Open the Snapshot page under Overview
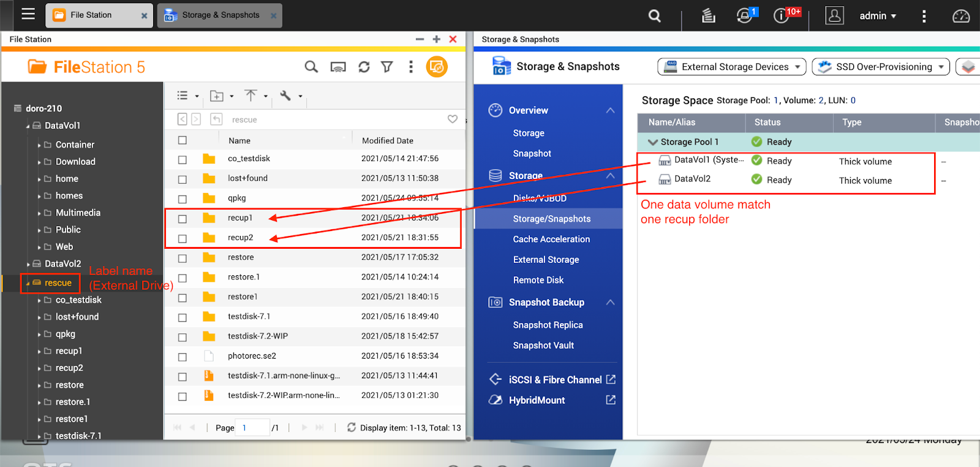The image size is (980, 467). tap(532, 153)
